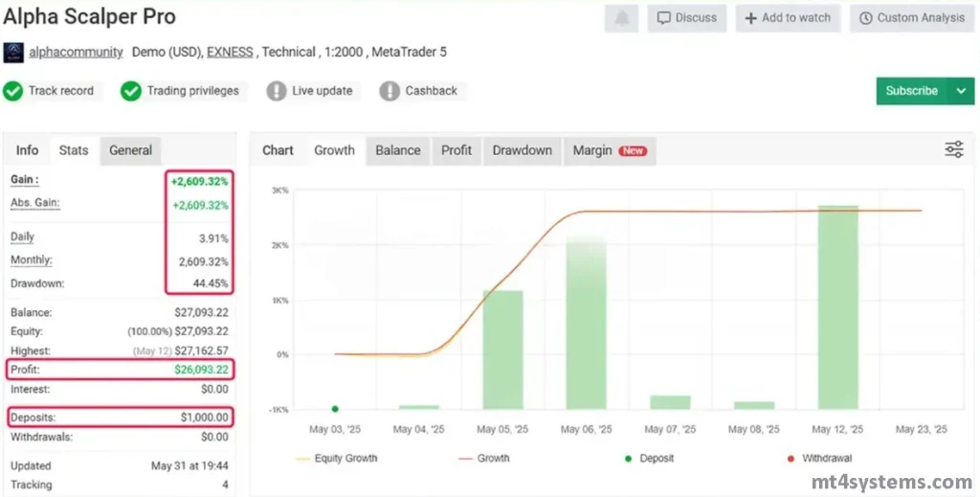
Task: Select the General tab in info panel
Action: point(130,150)
